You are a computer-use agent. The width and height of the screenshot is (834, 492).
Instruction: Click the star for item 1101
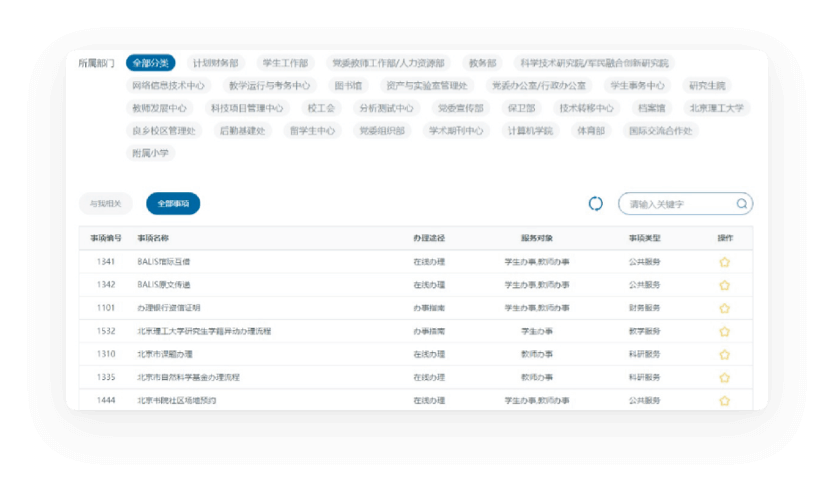(724, 308)
